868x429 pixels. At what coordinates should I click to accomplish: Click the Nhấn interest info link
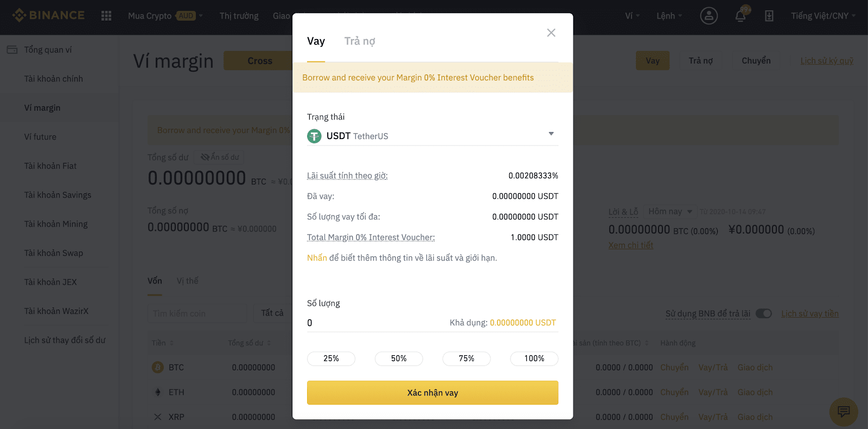pyautogui.click(x=317, y=257)
